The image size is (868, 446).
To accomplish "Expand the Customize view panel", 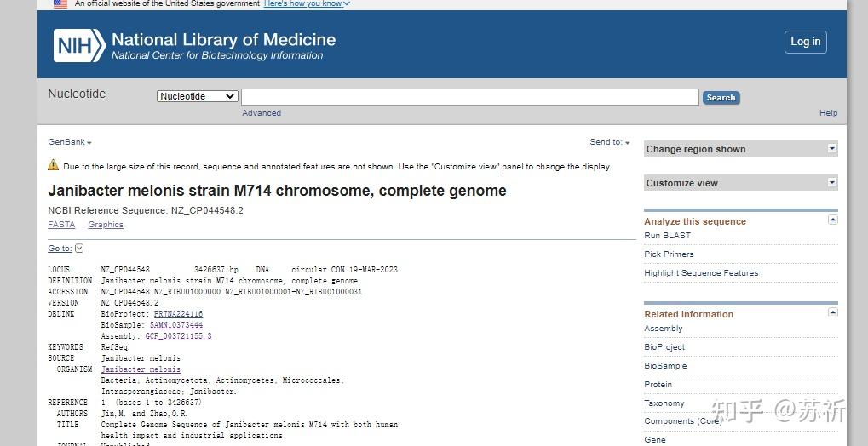I will click(832, 183).
